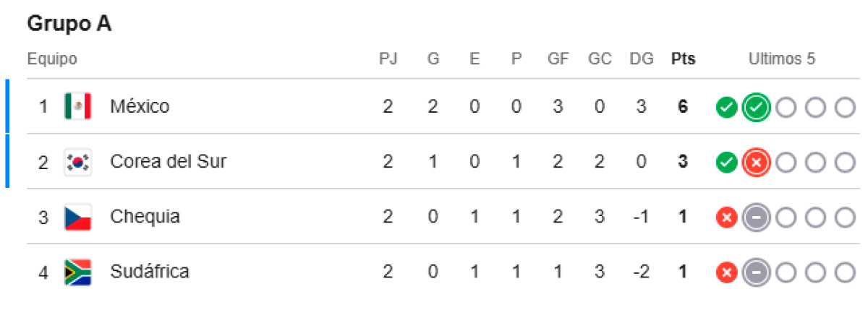Click the South Africa flag icon
868x310 pixels.
77,272
